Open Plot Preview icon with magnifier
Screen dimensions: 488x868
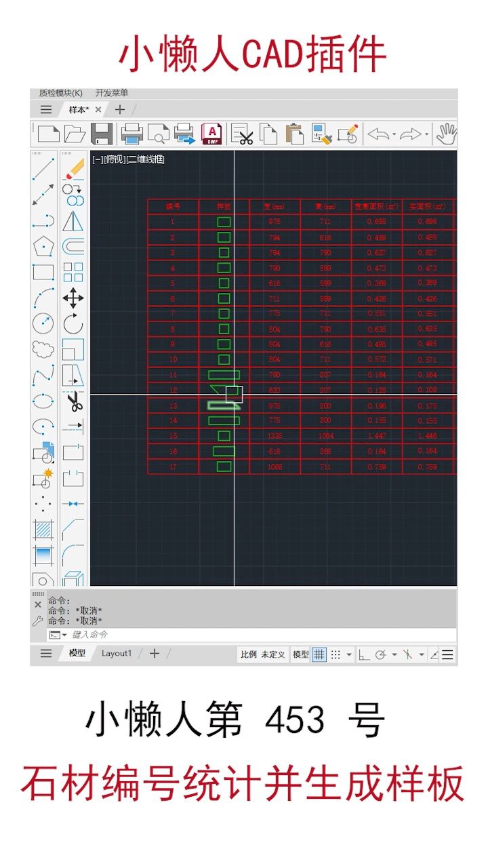pos(158,134)
